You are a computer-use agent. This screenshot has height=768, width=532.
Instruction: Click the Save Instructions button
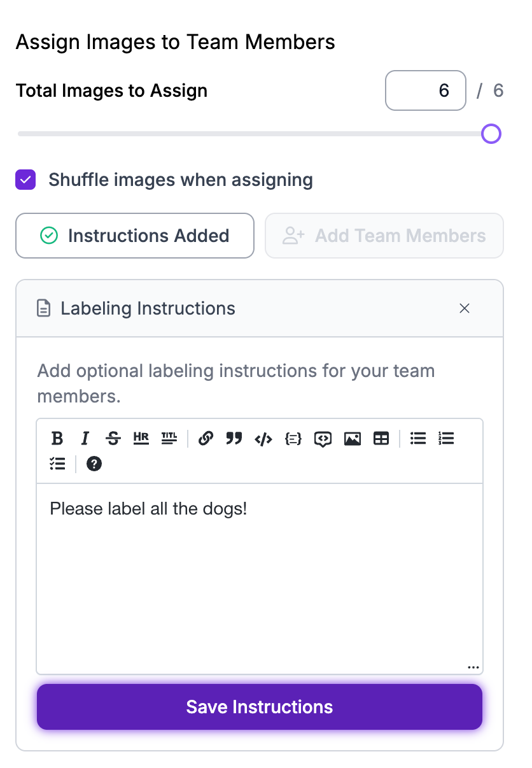click(x=260, y=707)
